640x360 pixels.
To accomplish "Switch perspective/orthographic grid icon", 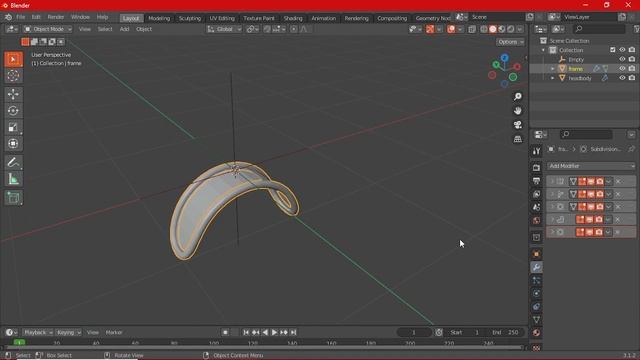I will tap(518, 139).
